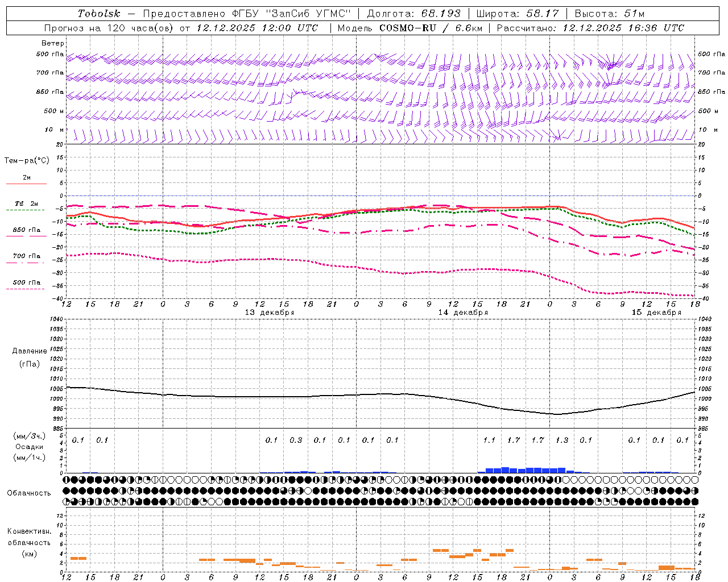
Task: Click the 'Широта: 58.17' latitude value
Action: pos(518,14)
